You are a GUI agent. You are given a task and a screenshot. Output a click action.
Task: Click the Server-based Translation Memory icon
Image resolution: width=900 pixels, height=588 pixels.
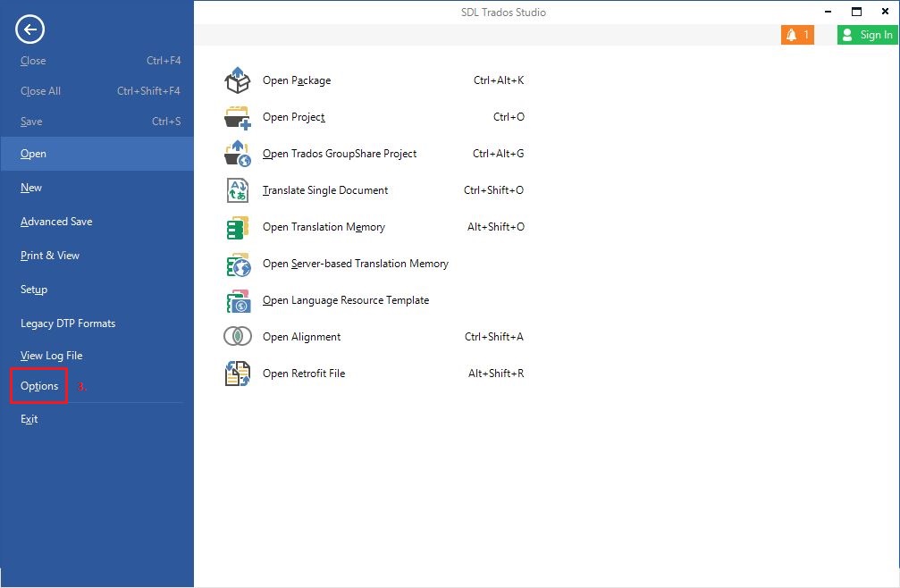tap(239, 265)
